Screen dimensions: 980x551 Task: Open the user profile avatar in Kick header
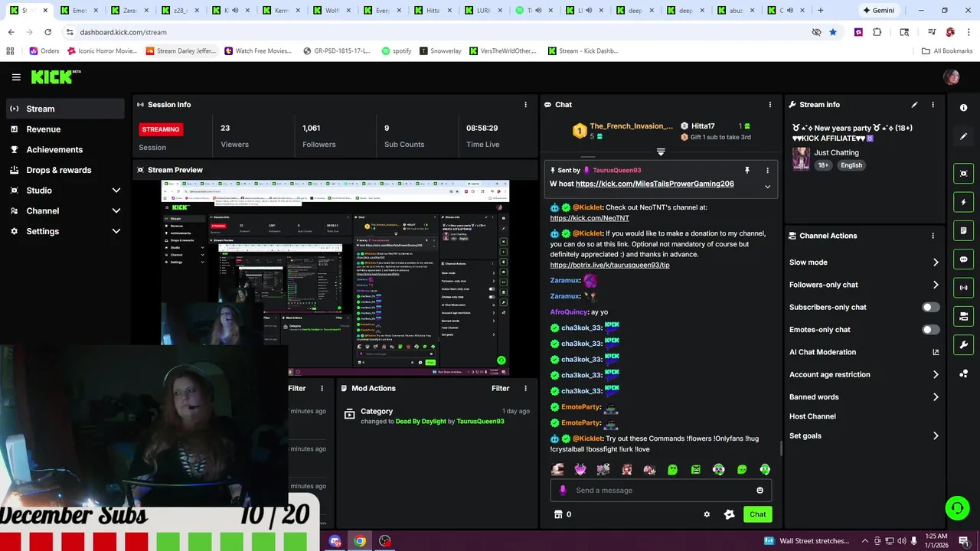coord(952,77)
